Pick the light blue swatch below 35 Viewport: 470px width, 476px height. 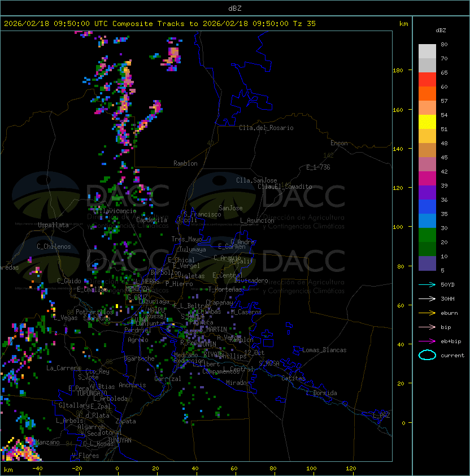[x=427, y=220]
